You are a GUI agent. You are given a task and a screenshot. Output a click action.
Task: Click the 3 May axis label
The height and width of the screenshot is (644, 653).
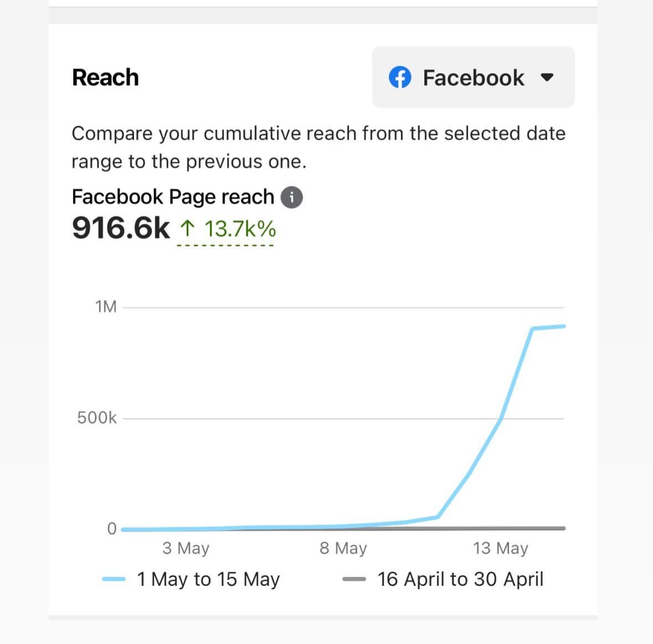click(186, 548)
